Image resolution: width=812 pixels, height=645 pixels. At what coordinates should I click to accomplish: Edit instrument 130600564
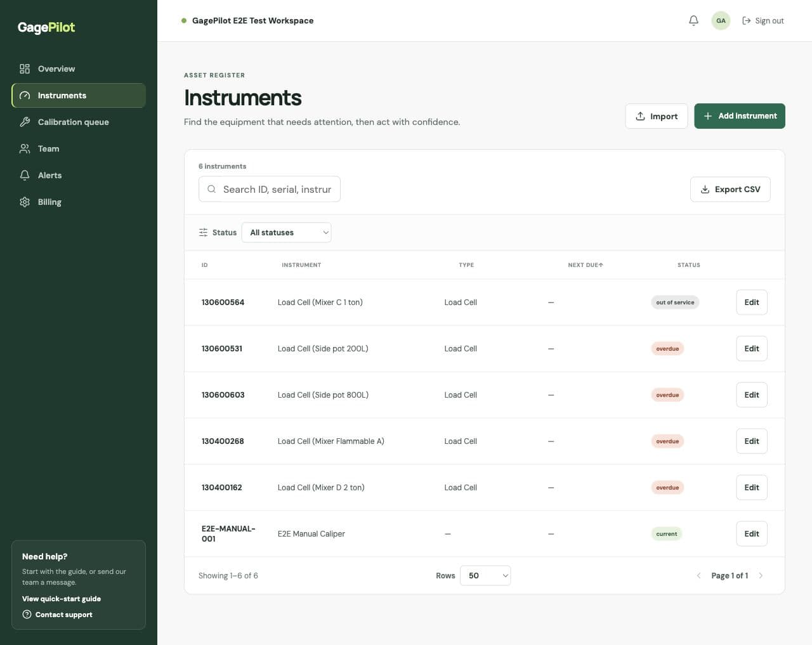click(752, 302)
